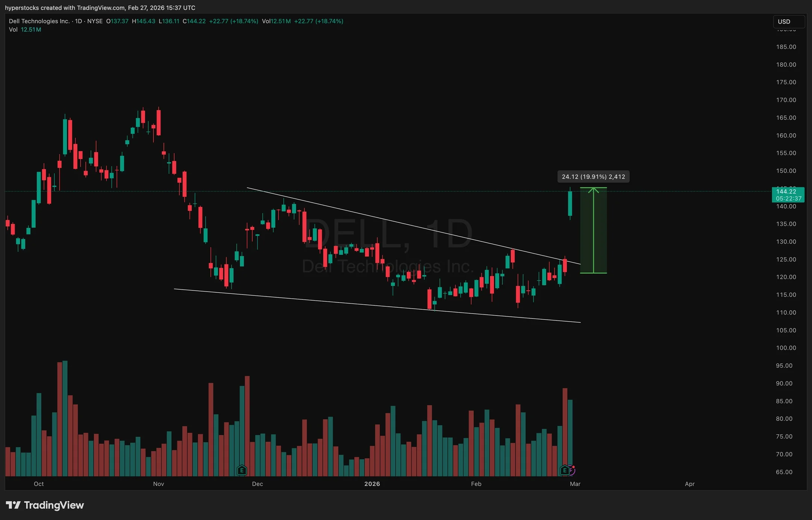Viewport: 812px width, 520px height.
Task: Click the 90.00 price scale label
Action: (x=784, y=383)
